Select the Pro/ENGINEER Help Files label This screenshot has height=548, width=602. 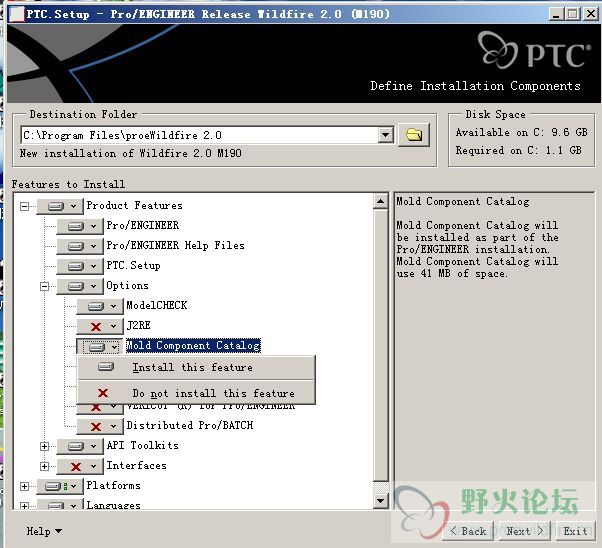pyautogui.click(x=175, y=245)
